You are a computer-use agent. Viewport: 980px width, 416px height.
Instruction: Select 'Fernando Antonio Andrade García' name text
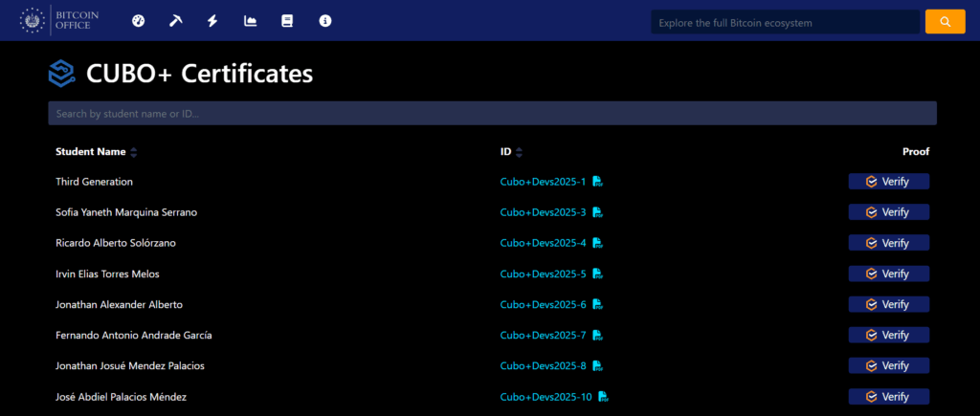[133, 336]
